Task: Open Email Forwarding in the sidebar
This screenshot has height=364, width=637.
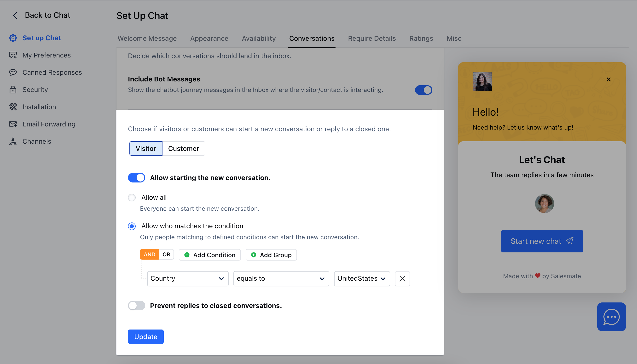Action: tap(49, 124)
